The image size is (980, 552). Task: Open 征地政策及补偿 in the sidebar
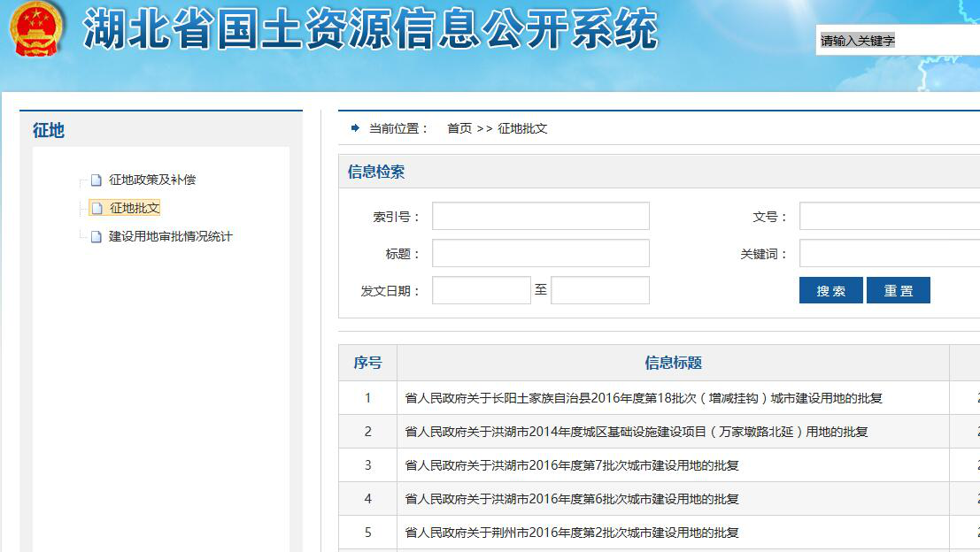(x=151, y=180)
